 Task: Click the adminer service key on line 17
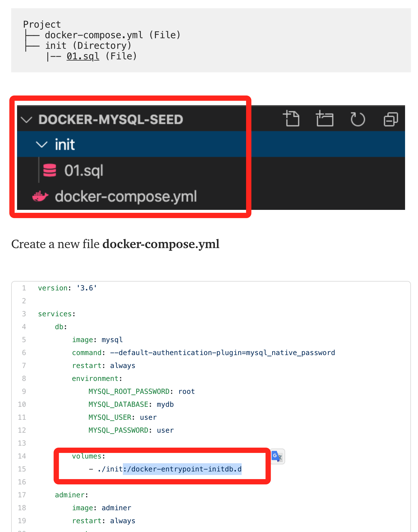70,495
